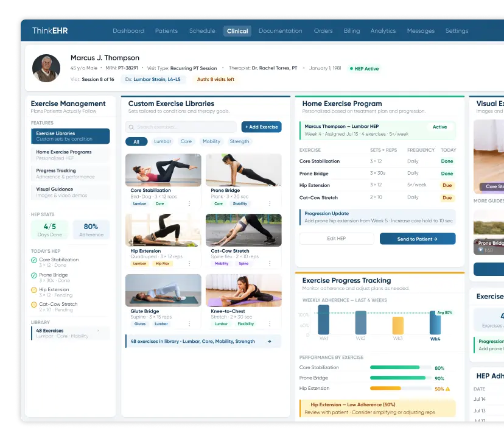Toggle Core Stabilization done check in Today's HEP
Screen dimensions: 504x441
tap(33, 260)
